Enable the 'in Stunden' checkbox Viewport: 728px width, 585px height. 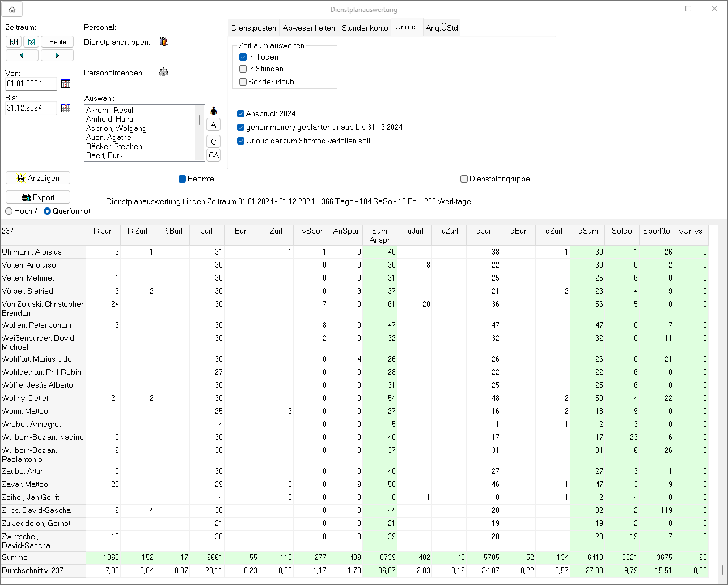[x=243, y=69]
